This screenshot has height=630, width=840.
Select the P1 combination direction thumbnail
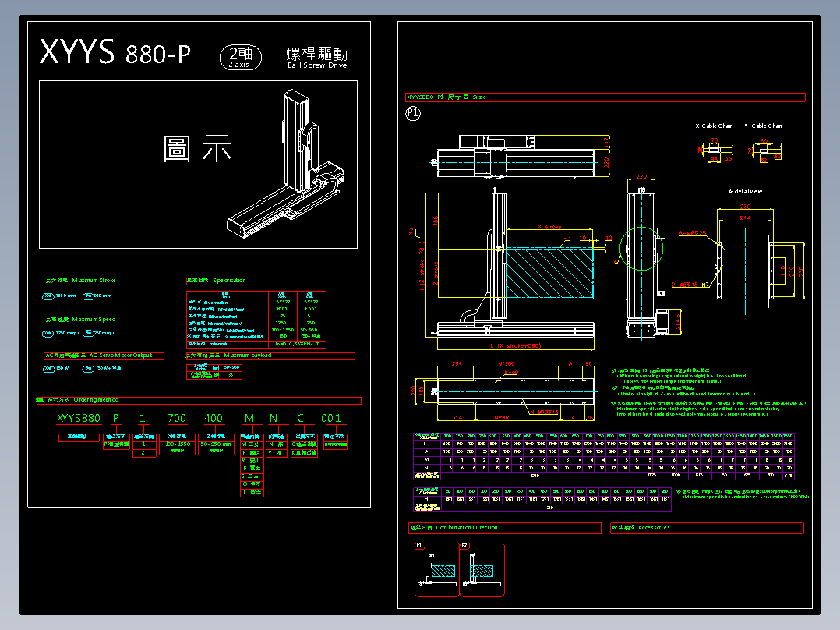(x=437, y=570)
